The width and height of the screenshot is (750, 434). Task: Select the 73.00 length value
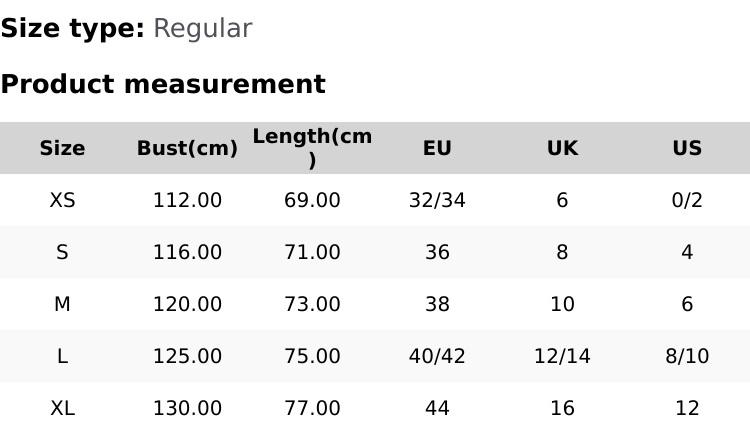tap(312, 304)
